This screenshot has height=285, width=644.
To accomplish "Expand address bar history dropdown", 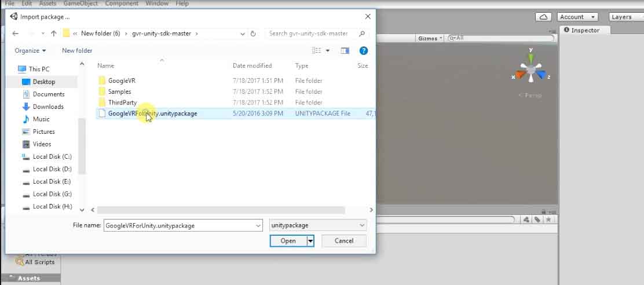I will tap(243, 34).
